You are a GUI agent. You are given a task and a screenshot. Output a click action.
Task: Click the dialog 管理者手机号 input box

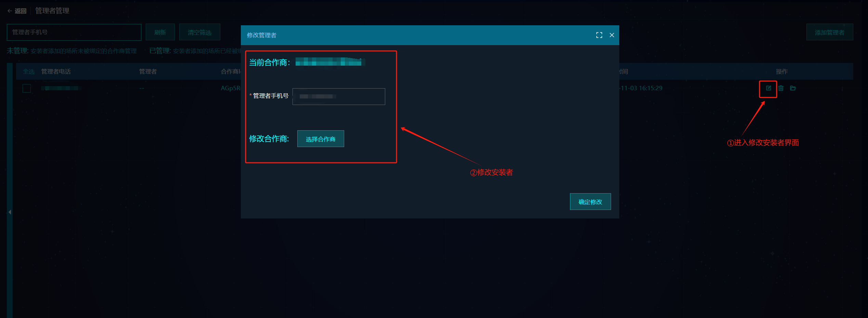(x=339, y=96)
